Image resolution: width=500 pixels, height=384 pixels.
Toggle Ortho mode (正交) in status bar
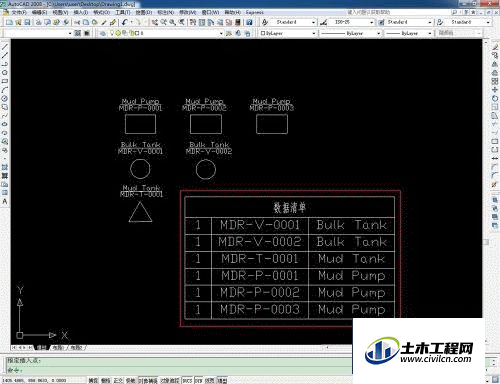tap(118, 380)
